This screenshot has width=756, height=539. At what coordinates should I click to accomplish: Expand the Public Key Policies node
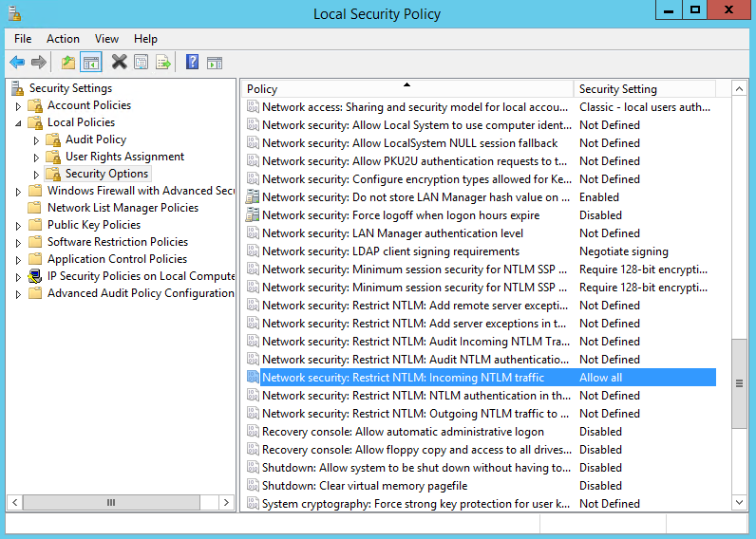pos(17,226)
